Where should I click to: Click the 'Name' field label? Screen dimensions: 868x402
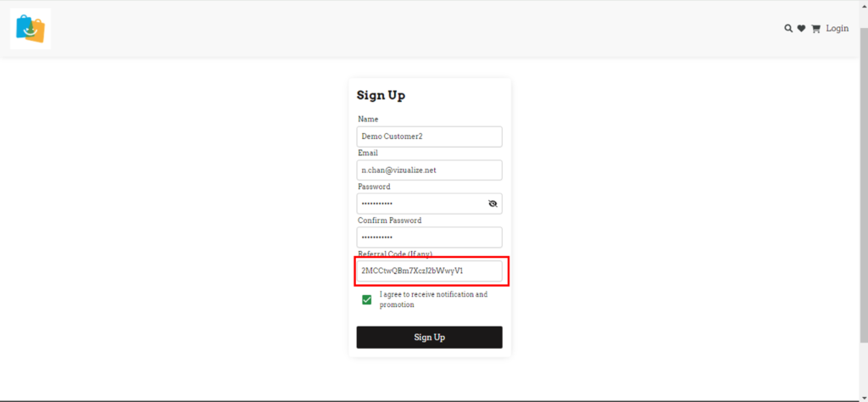368,120
